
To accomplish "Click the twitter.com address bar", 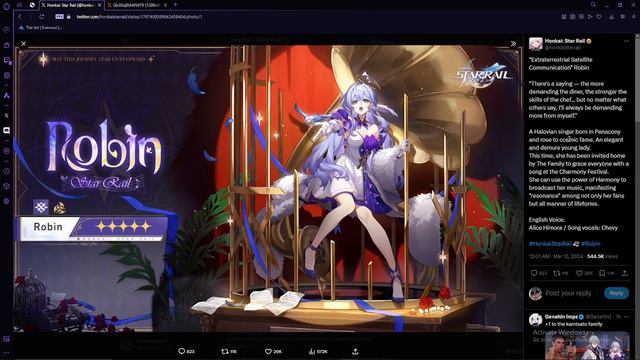I will tap(139, 17).
